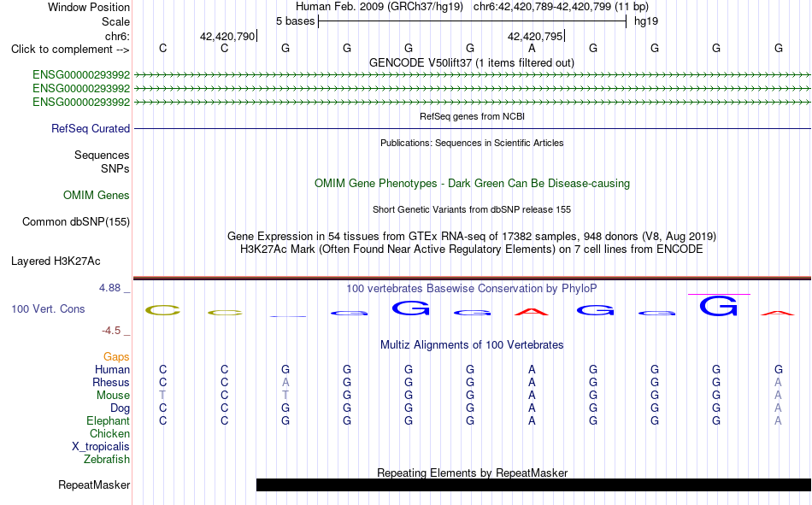Click the Zebrafish species row label
Screen dimensions: 812x505
click(x=107, y=459)
